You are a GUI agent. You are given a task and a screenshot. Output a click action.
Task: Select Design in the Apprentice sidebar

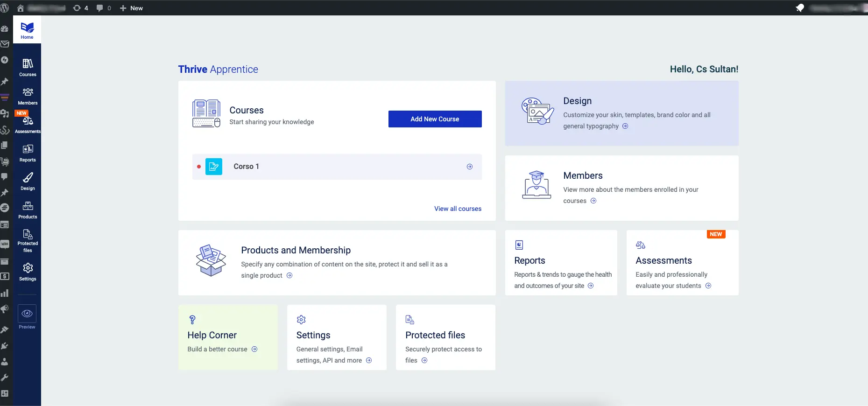(28, 182)
